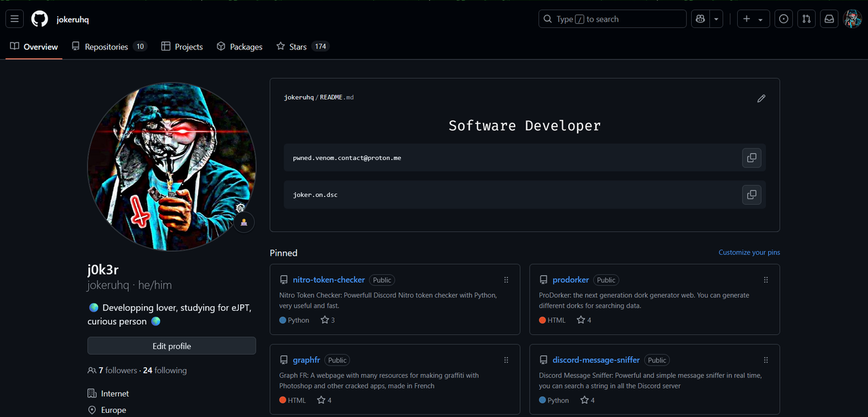
Task: Switch to the Packages tab
Action: [x=239, y=47]
